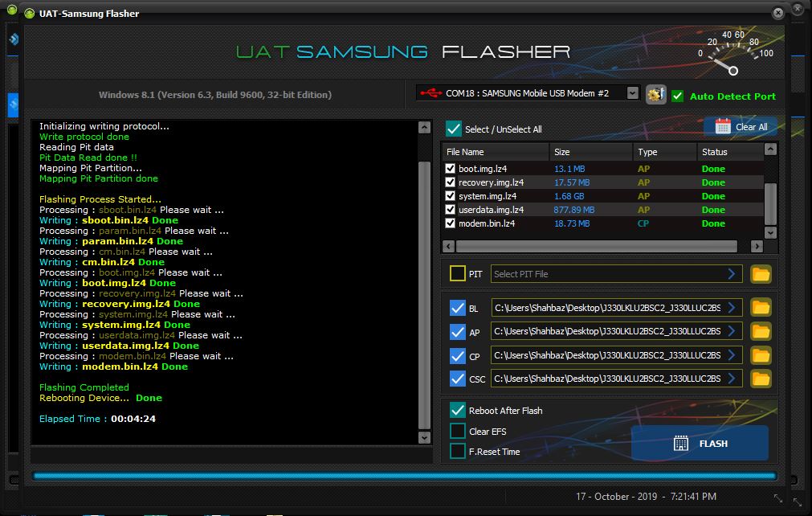Sort by Size column header
Screen dimensions: 812x516
[x=591, y=152]
